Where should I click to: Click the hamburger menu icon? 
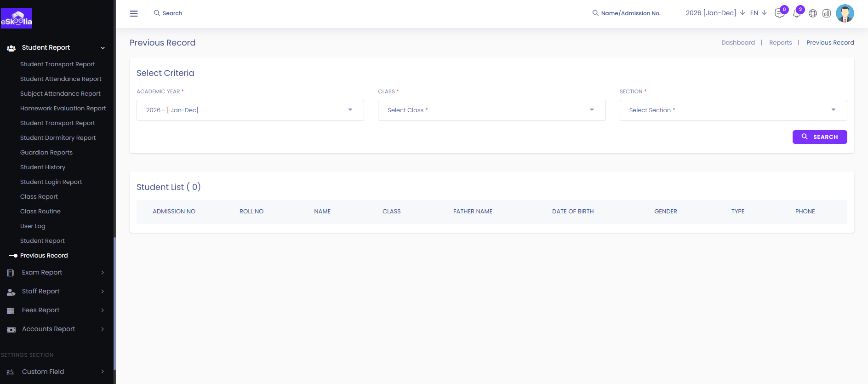point(134,13)
